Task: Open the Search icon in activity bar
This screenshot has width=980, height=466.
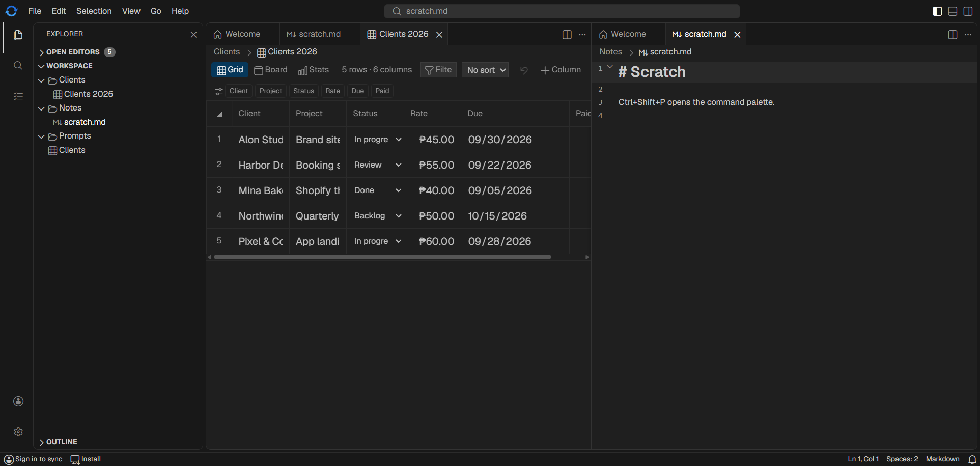Action: [18, 66]
